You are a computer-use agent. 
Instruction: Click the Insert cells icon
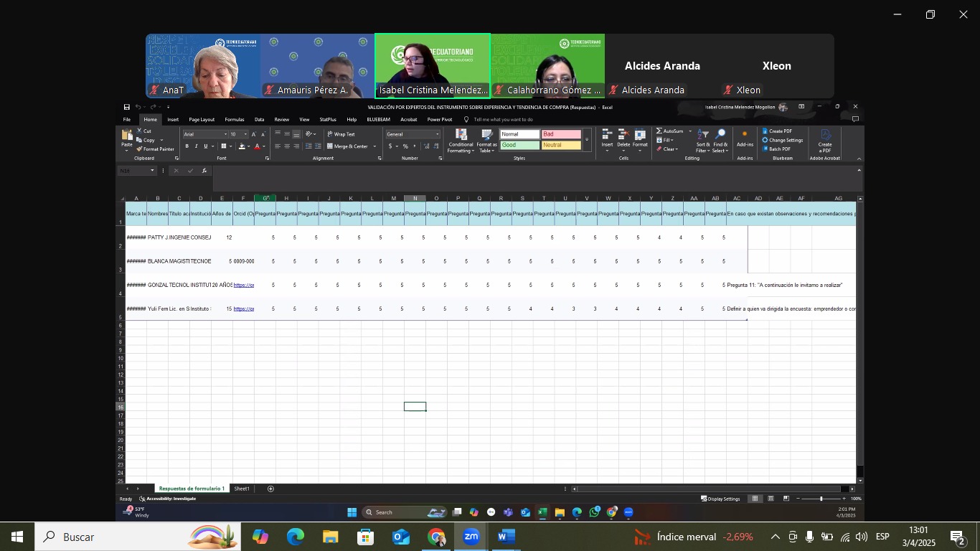pyautogui.click(x=607, y=135)
